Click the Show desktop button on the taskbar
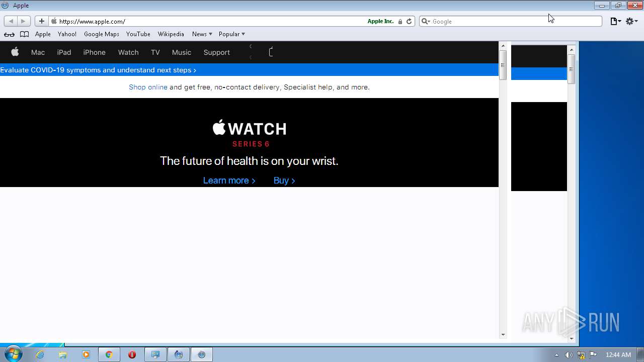Screen dimensions: 644x362 [640, 354]
